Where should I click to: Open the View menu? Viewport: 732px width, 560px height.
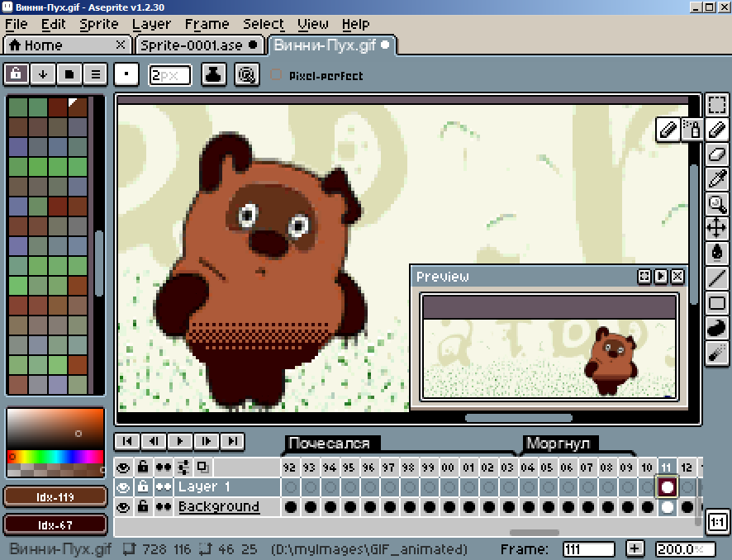313,24
